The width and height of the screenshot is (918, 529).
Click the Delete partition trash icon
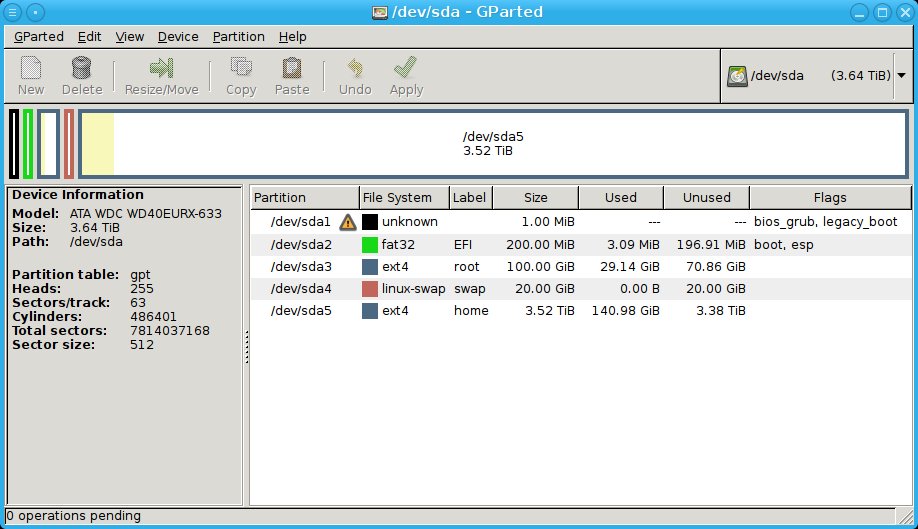[x=81, y=68]
